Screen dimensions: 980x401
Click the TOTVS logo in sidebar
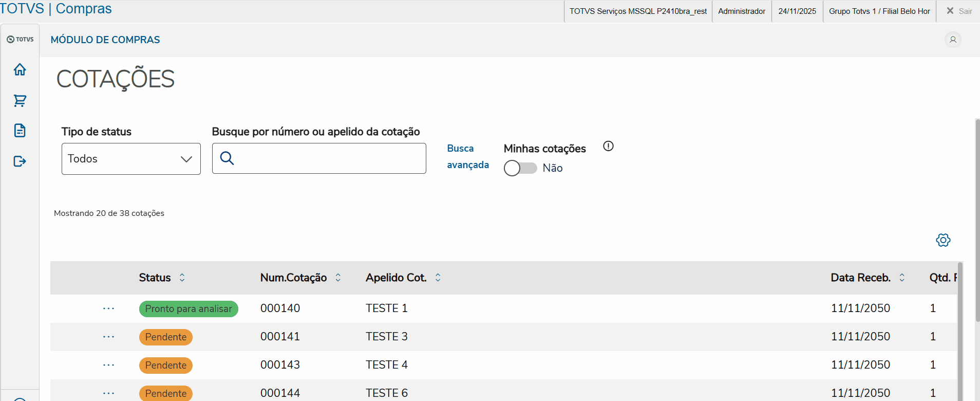pyautogui.click(x=20, y=40)
